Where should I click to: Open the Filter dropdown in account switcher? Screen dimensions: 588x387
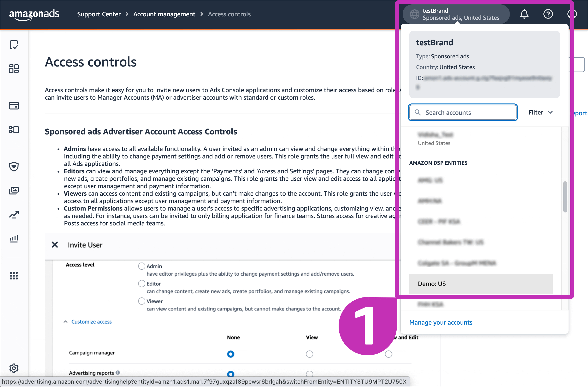pos(540,113)
